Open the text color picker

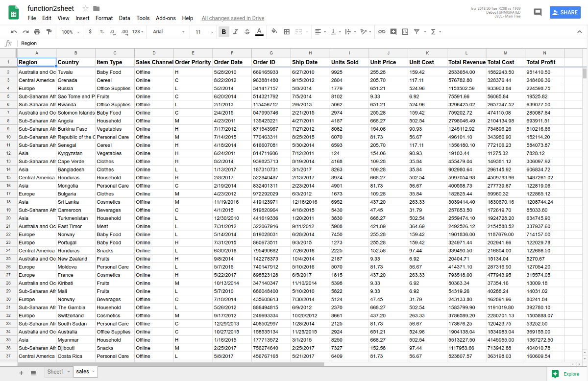(x=259, y=32)
